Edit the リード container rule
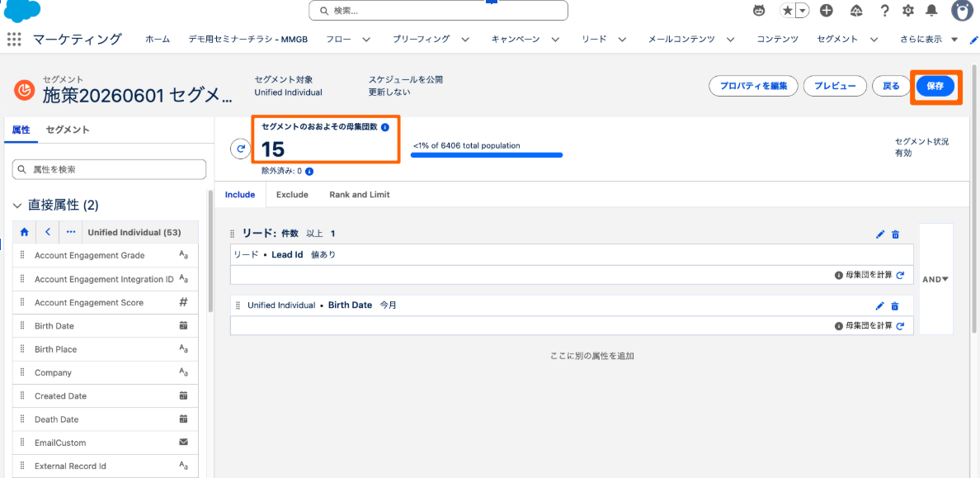Screen dimensions: 980x478 (881, 234)
